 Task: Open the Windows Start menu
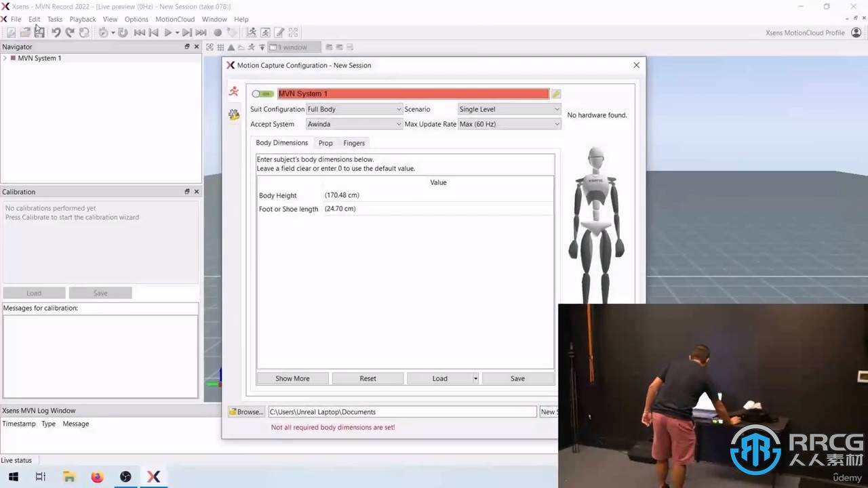click(x=13, y=476)
